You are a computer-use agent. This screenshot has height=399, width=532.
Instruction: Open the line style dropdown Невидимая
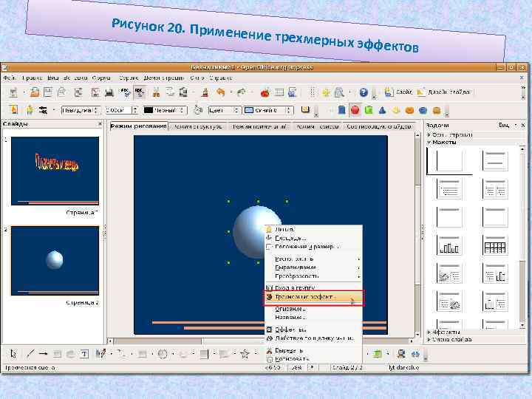(80, 110)
